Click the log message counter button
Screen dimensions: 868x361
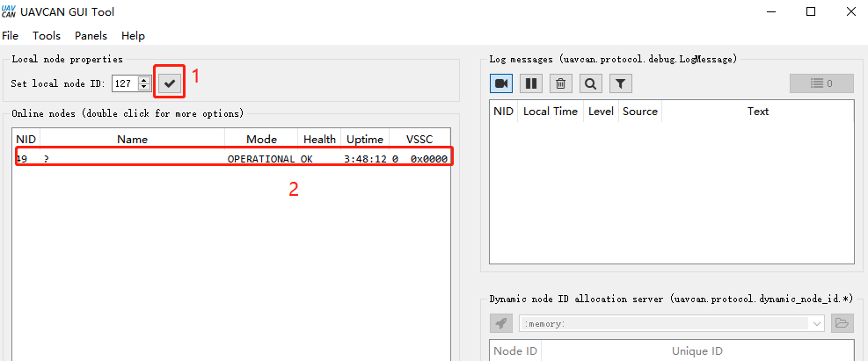click(x=821, y=83)
